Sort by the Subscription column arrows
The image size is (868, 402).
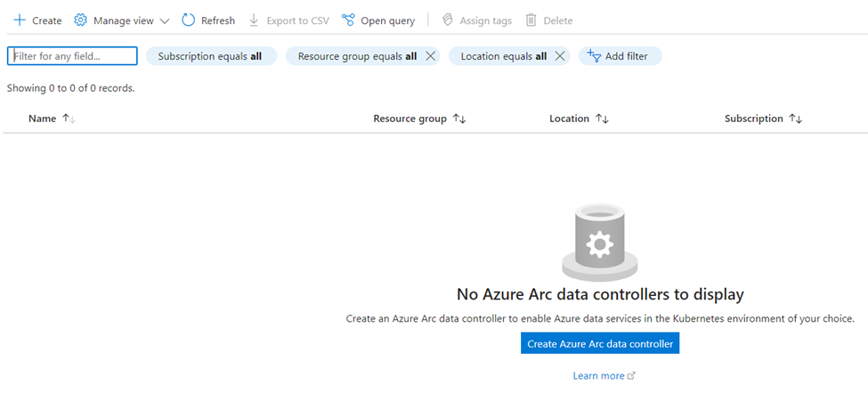coord(796,119)
